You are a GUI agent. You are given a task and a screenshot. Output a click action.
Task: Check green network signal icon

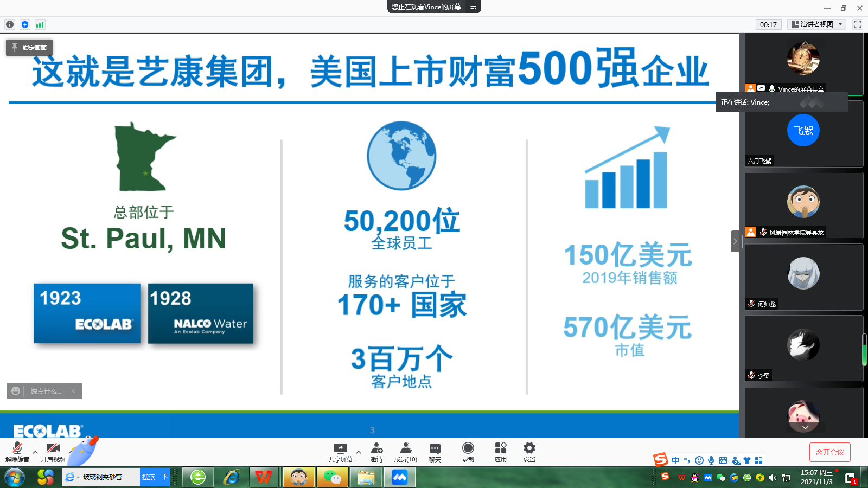click(40, 24)
